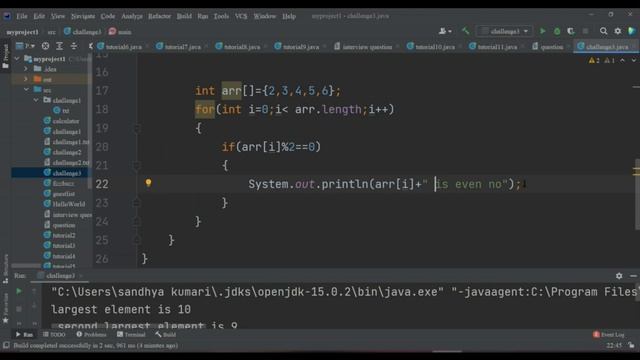Click the Project panel horizontal scrollbar
This screenshot has width=640, height=360.
click(x=26, y=266)
